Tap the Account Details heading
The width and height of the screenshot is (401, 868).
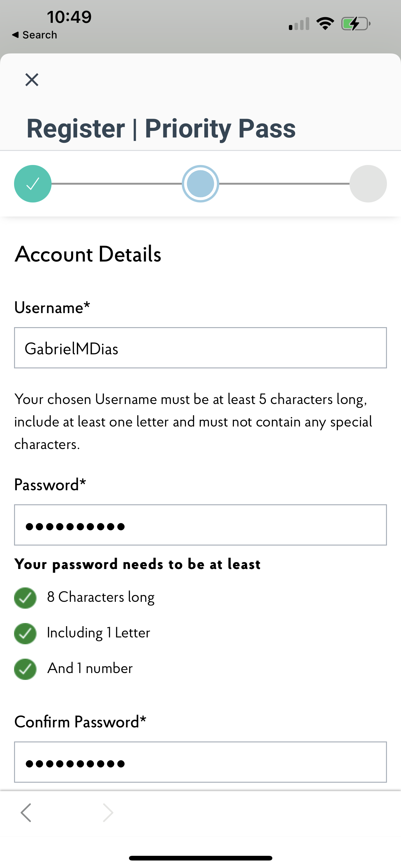[x=88, y=254]
